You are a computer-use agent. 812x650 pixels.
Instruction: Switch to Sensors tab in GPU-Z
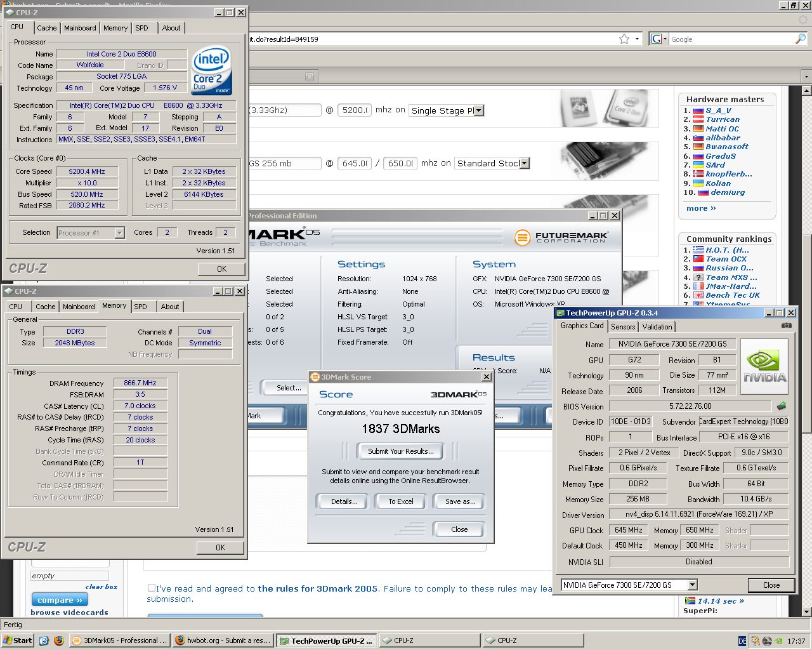tap(623, 326)
